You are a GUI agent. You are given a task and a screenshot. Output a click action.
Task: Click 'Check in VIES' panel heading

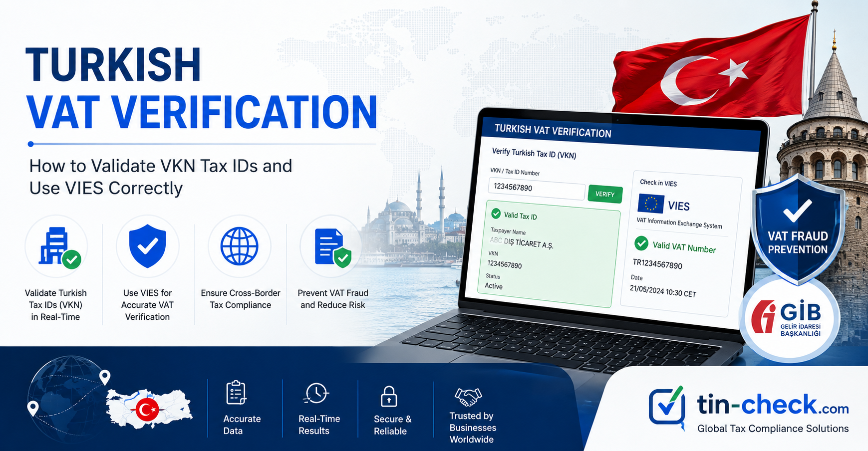(658, 183)
